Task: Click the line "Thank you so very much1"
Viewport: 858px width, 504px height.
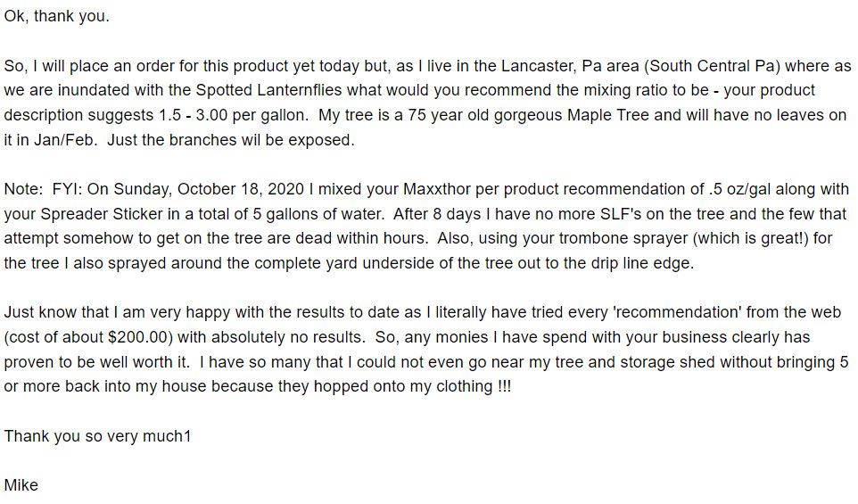Action: pos(97,436)
